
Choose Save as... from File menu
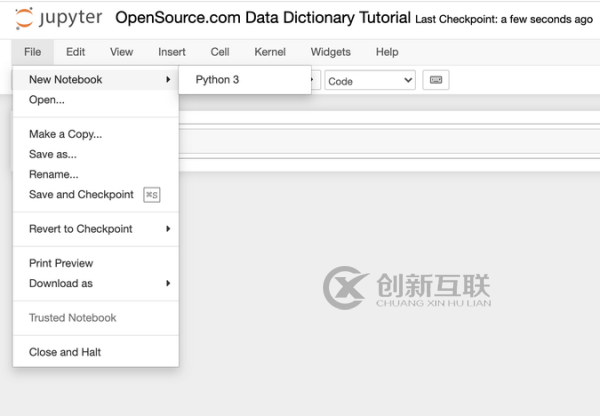pos(96,154)
